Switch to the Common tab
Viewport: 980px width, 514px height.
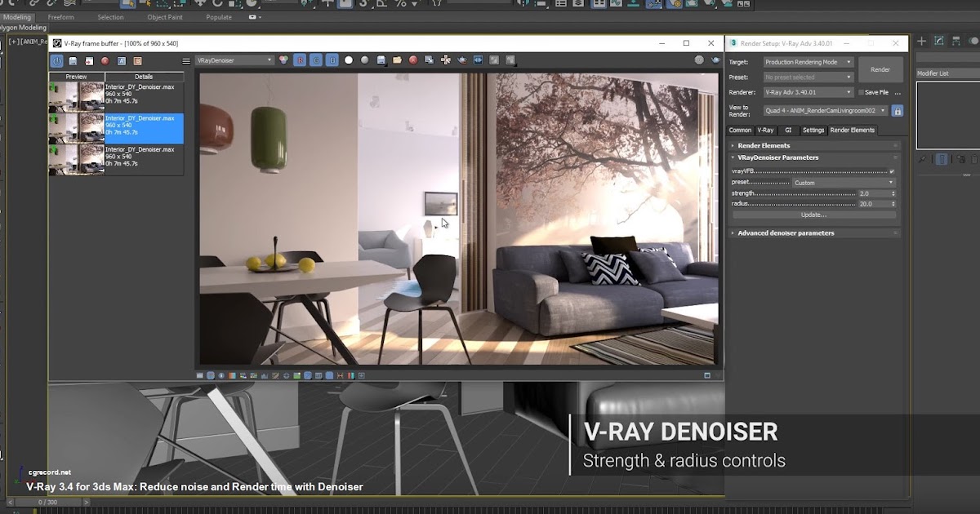740,130
